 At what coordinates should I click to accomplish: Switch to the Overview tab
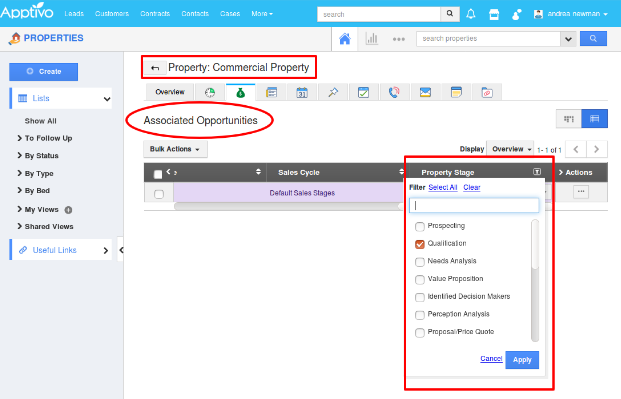pyautogui.click(x=170, y=92)
